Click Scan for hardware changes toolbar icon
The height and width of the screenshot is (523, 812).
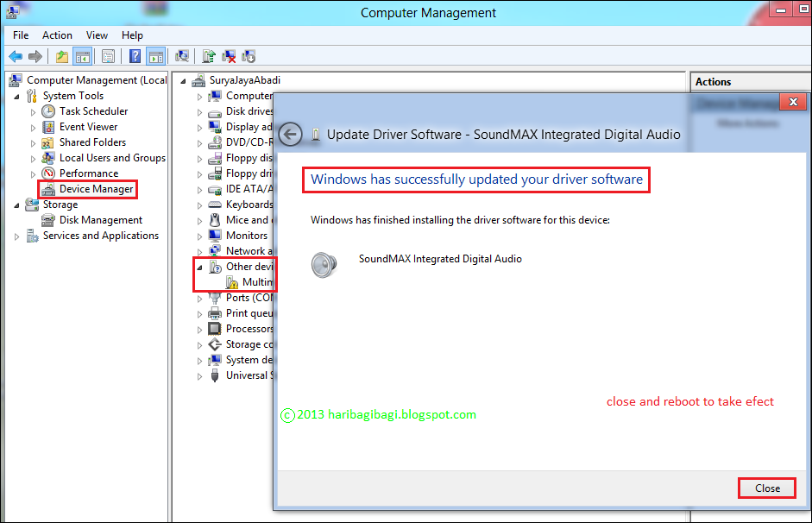[182, 56]
